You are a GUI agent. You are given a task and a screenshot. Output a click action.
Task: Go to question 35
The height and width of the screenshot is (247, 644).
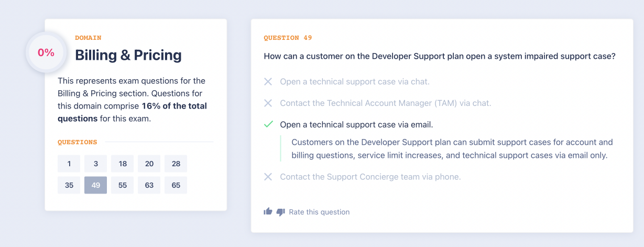point(69,185)
